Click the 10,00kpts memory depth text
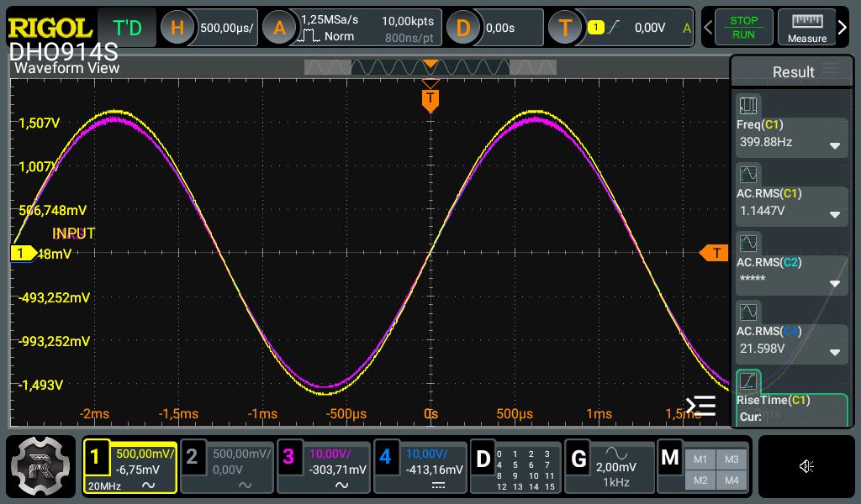Image resolution: width=861 pixels, height=504 pixels. click(408, 21)
